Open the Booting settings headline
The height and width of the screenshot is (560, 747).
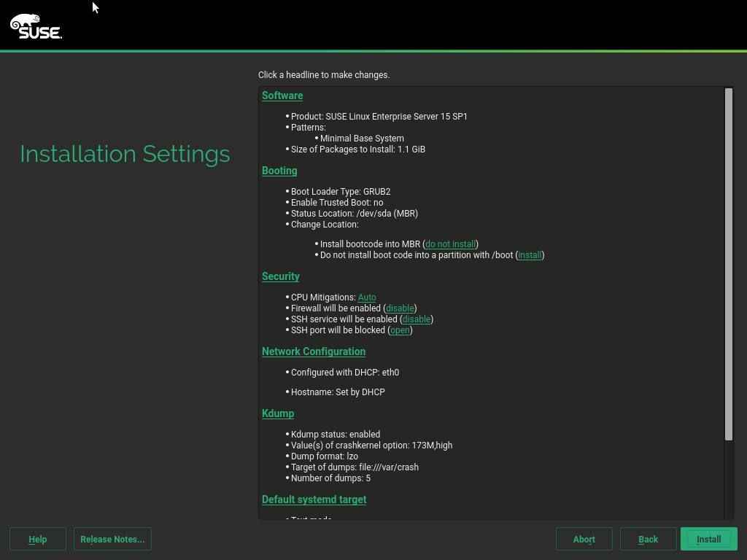pos(279,171)
